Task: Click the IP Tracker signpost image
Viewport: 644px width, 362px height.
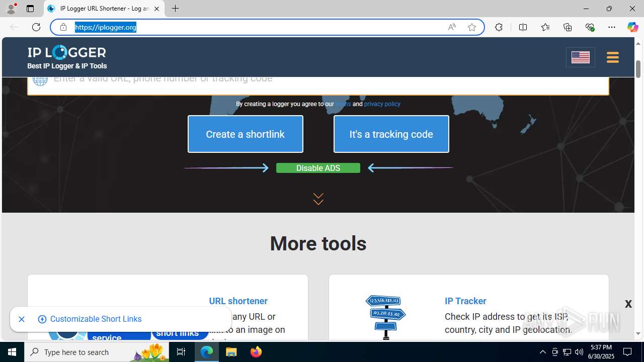Action: click(x=386, y=317)
